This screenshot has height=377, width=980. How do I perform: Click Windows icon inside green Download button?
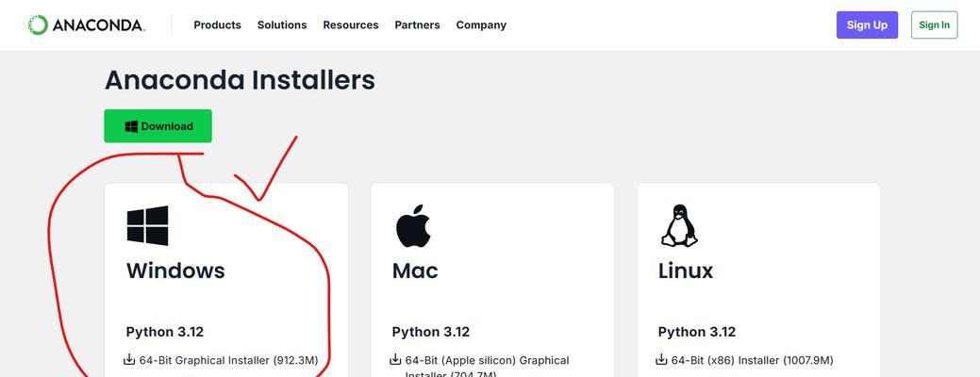(x=131, y=126)
